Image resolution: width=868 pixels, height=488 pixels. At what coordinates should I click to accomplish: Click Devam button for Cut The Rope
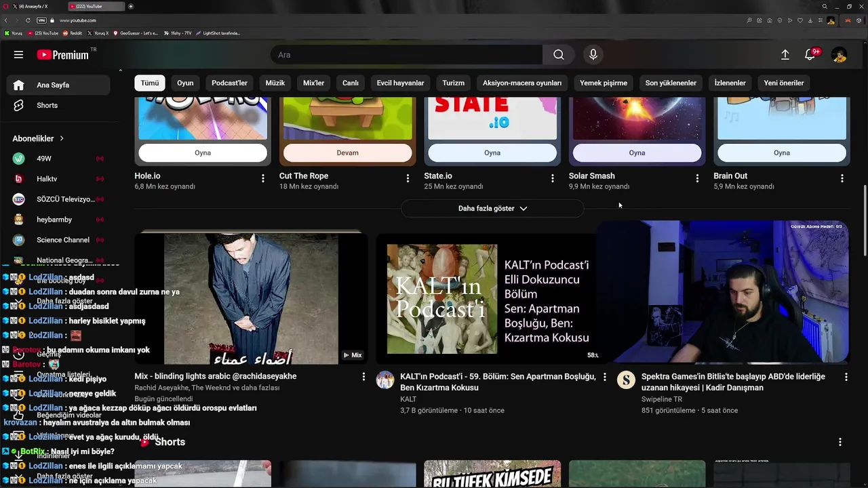click(347, 153)
